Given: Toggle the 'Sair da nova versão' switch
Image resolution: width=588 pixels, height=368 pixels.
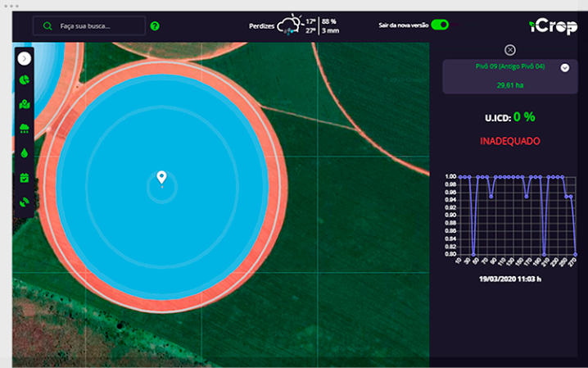Looking at the screenshot, I should [x=441, y=25].
